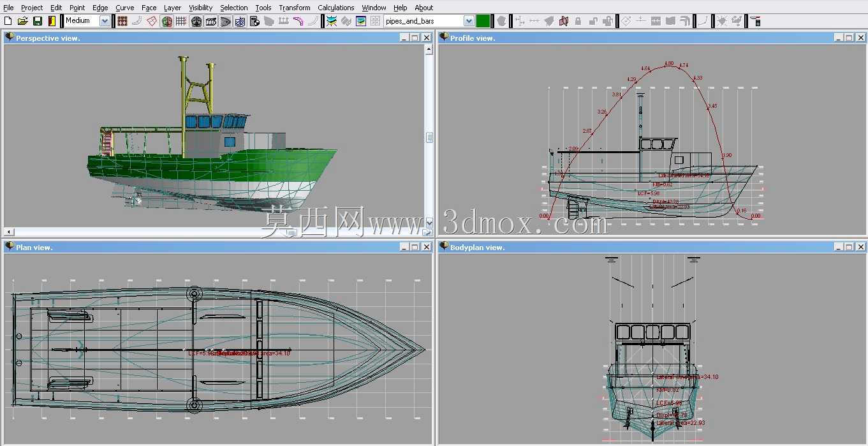
Task: Open the Face menu
Action: coord(149,8)
